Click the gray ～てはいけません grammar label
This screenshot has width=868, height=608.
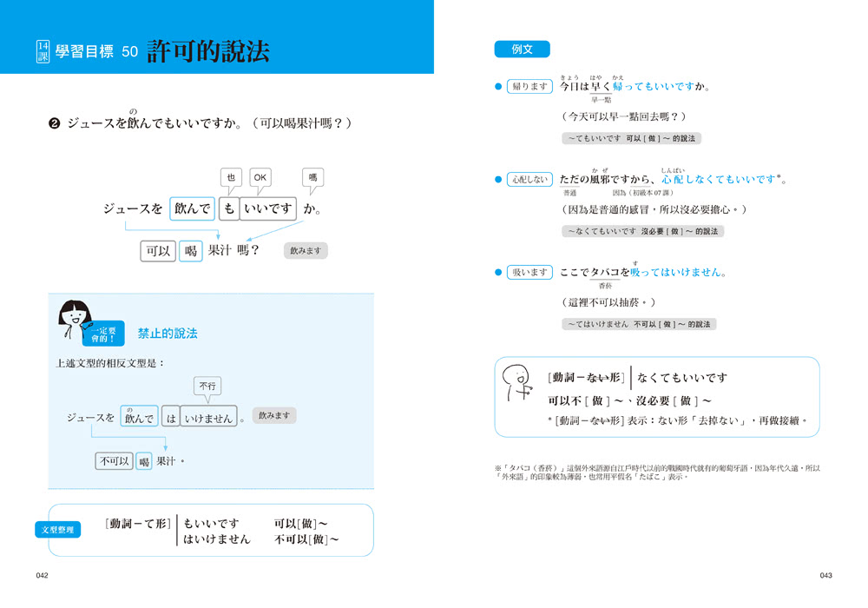click(638, 324)
